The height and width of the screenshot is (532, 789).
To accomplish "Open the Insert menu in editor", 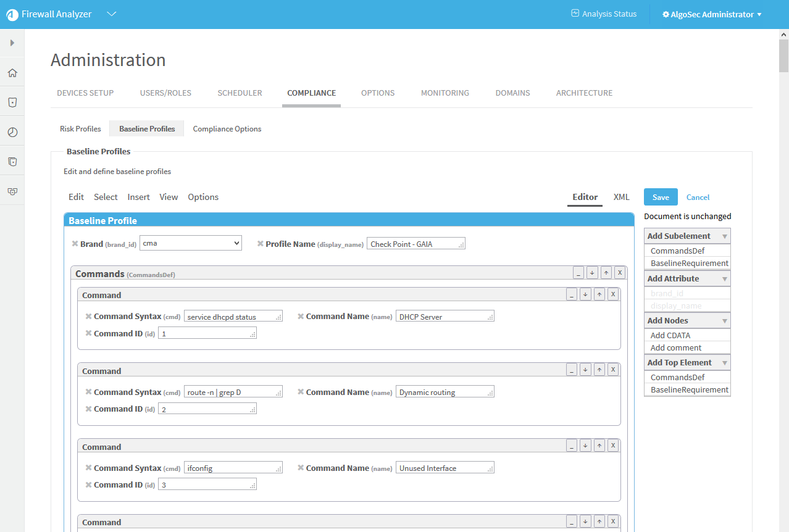I will coord(138,197).
